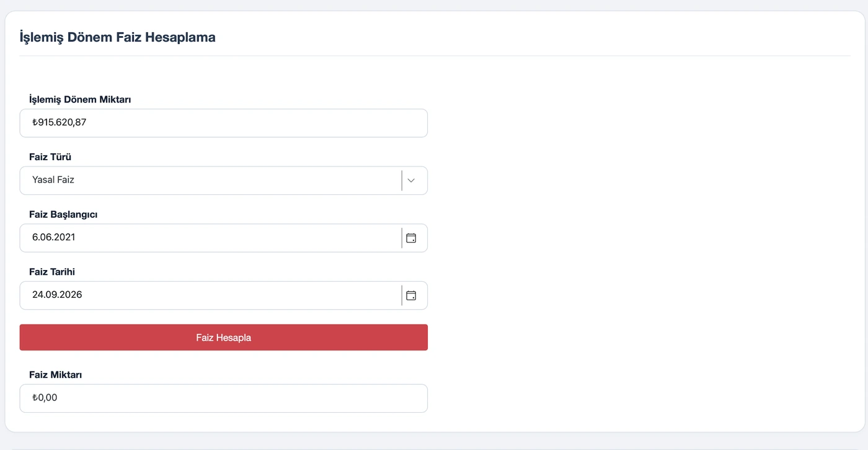Open calendar picker for Faiz Başlangıcı
Viewport: 868px width, 450px height.
point(411,238)
